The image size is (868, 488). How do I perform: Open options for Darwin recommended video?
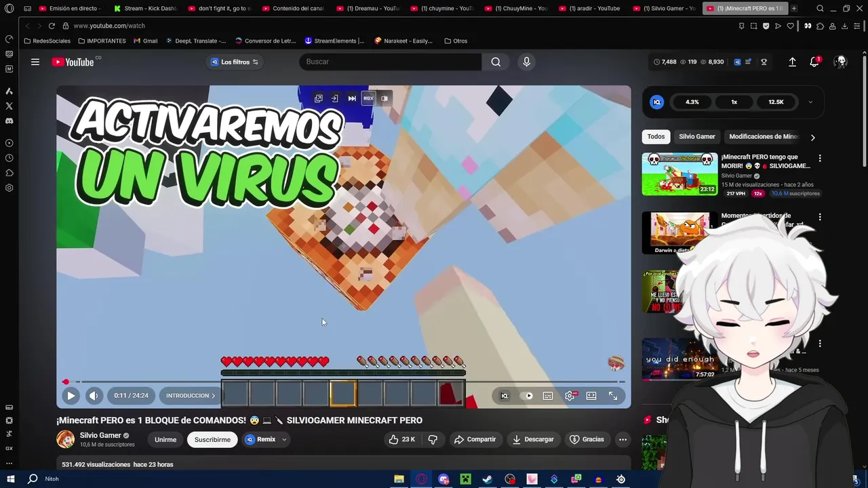820,217
